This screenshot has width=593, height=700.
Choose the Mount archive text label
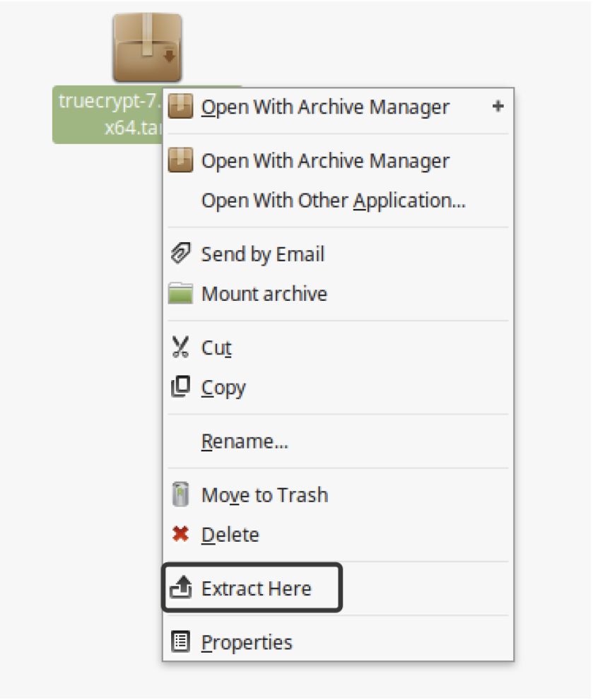[264, 295]
